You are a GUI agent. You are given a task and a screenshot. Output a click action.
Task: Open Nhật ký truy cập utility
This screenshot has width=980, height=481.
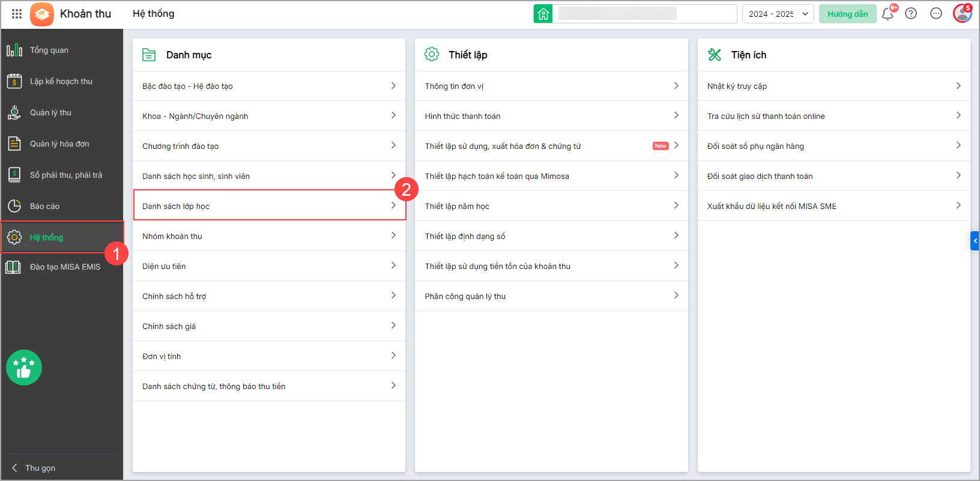[x=833, y=86]
